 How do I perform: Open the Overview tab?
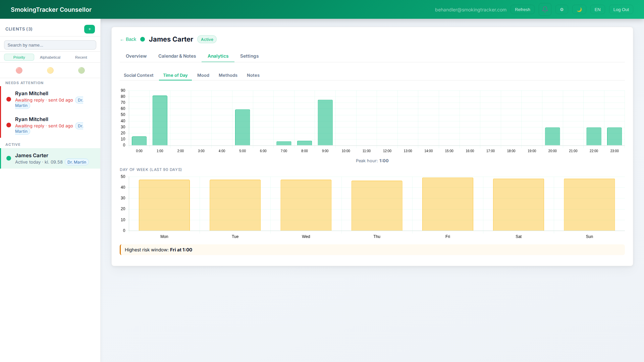coord(136,56)
